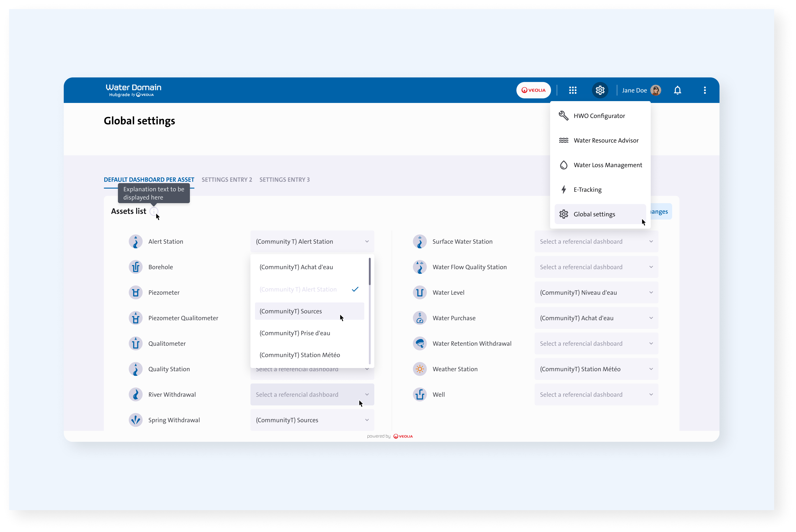The image size is (796, 532).
Task: Select Water Loss Management menu entry
Action: point(600,165)
